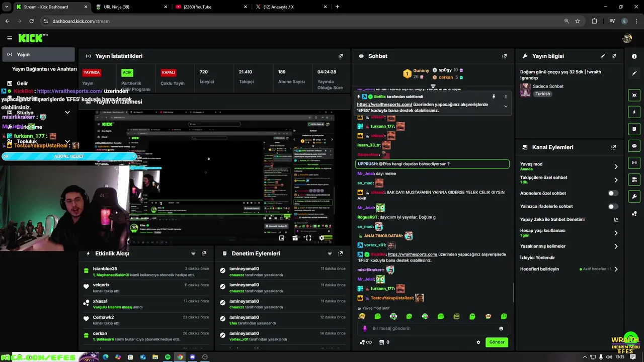Edit stream info with the Yayın bilgisi pencil
The height and width of the screenshot is (362, 644).
[x=603, y=56]
